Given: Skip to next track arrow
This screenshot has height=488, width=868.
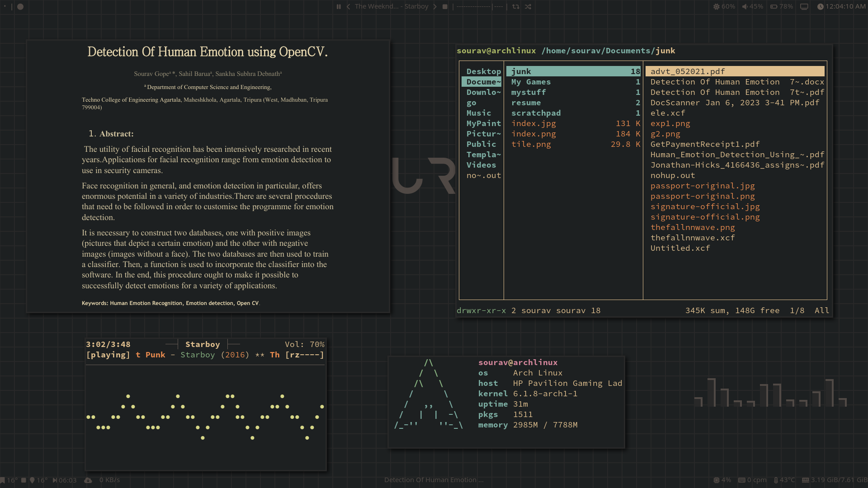Looking at the screenshot, I should 435,6.
